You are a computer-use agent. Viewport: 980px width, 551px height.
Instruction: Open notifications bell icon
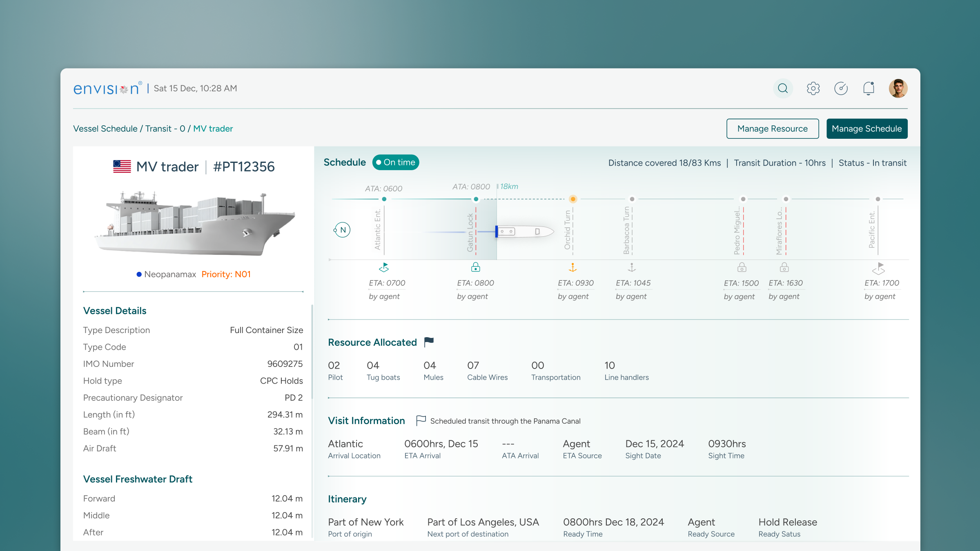pos(869,89)
